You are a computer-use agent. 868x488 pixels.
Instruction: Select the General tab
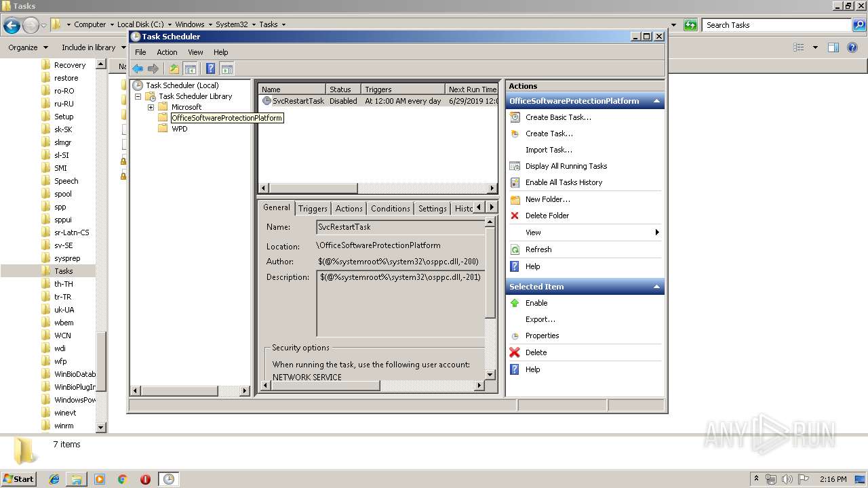coord(277,207)
